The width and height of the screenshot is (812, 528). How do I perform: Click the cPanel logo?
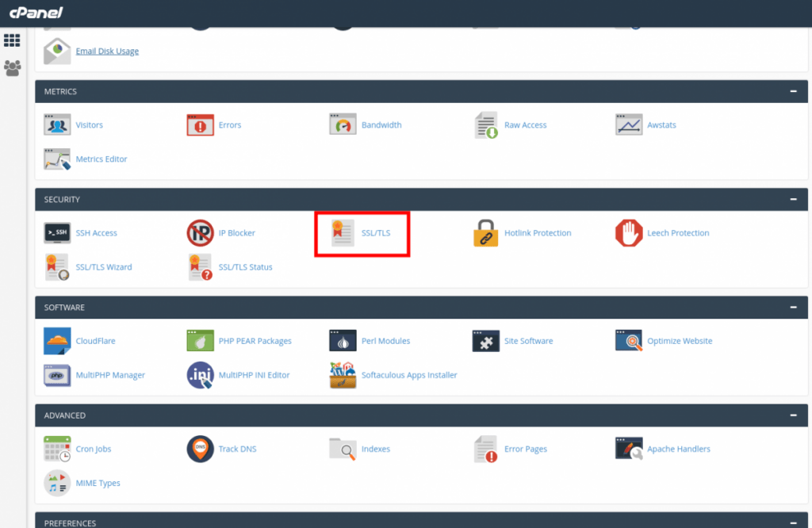pos(36,13)
